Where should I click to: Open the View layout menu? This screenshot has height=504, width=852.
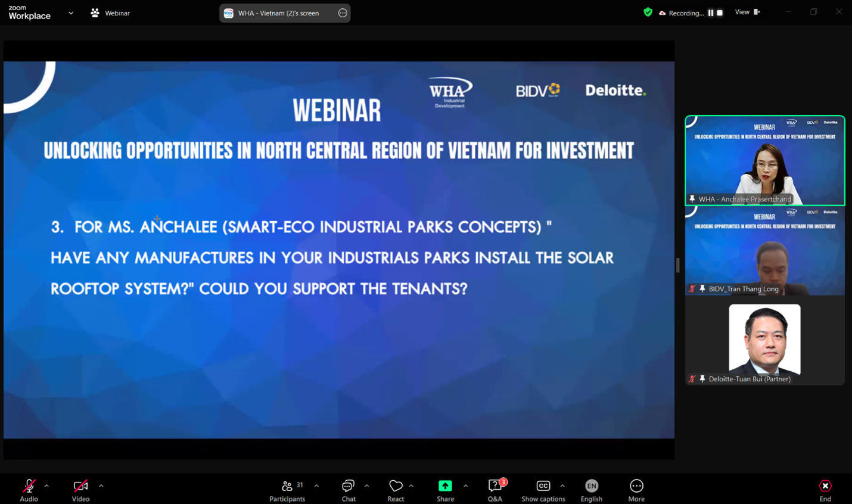pyautogui.click(x=747, y=12)
